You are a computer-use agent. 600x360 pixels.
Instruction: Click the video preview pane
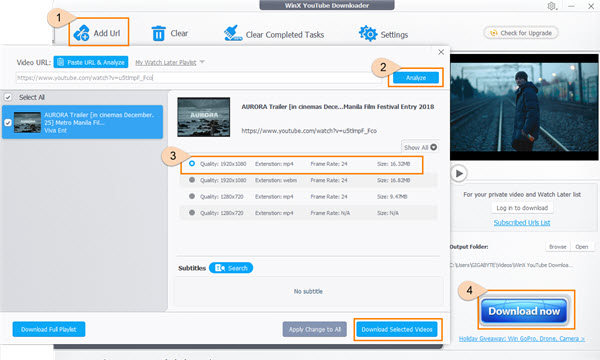(x=524, y=107)
